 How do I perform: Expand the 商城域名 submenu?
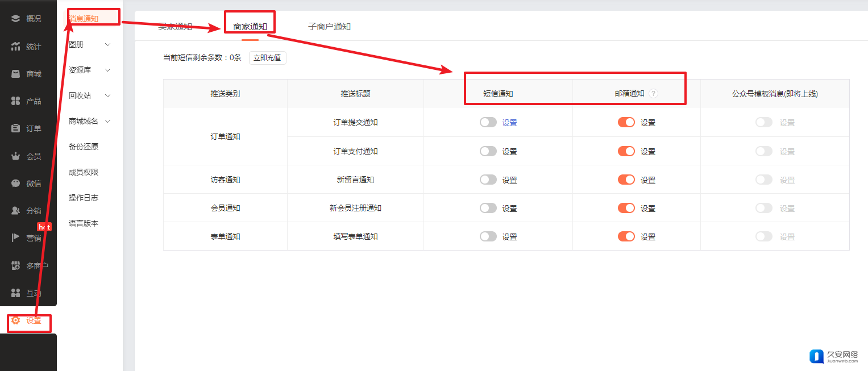(107, 121)
